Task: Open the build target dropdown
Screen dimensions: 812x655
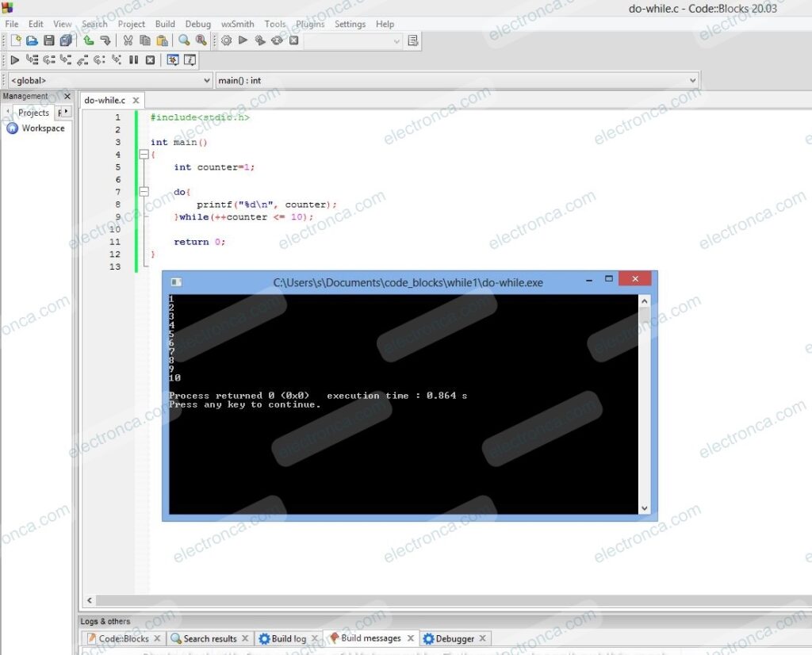Action: click(352, 41)
